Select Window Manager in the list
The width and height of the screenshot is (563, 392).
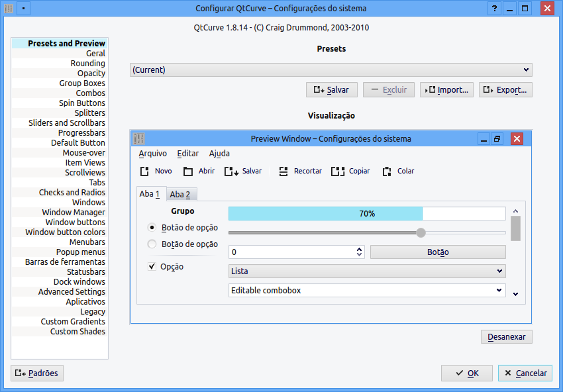pyautogui.click(x=59, y=212)
